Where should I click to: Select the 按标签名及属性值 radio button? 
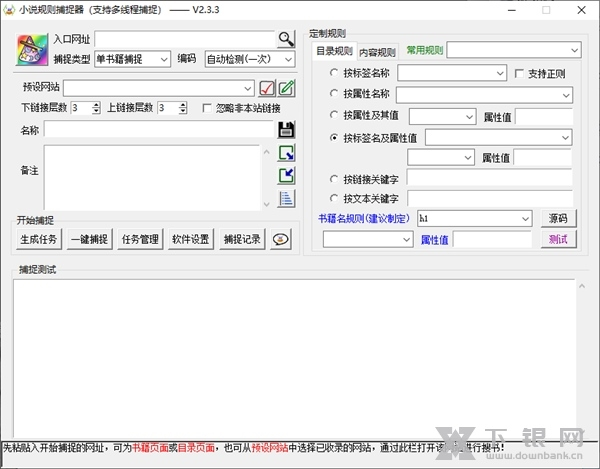pyautogui.click(x=334, y=138)
